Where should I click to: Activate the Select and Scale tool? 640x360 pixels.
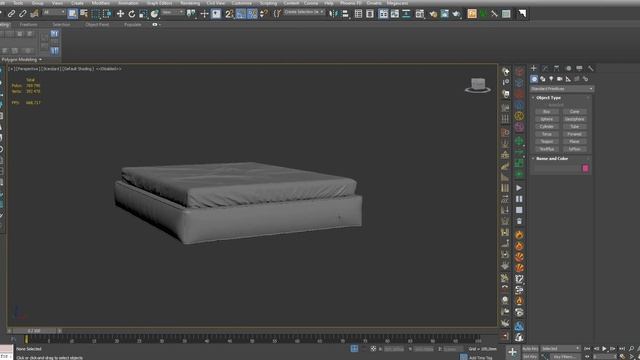click(x=143, y=14)
